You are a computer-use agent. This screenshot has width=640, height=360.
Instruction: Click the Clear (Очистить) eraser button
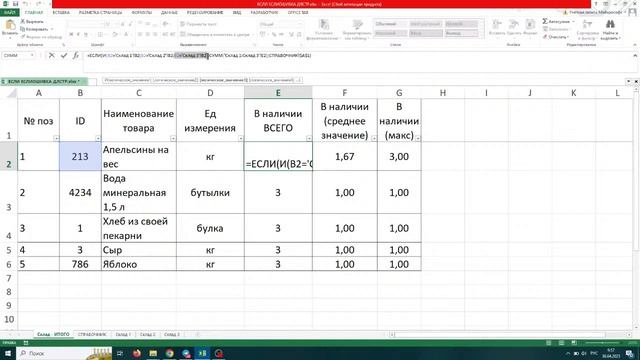click(x=555, y=37)
